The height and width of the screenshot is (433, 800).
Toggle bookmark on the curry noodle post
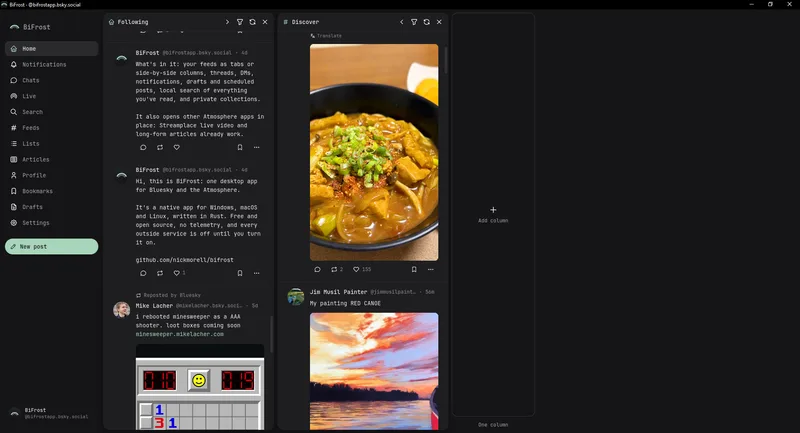tap(414, 269)
